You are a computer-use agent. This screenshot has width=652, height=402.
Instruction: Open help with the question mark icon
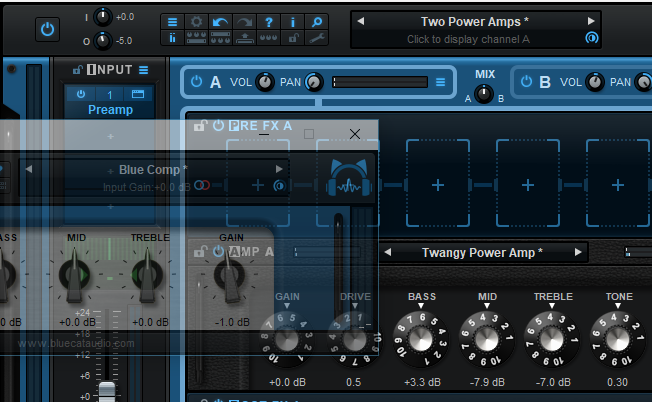269,22
